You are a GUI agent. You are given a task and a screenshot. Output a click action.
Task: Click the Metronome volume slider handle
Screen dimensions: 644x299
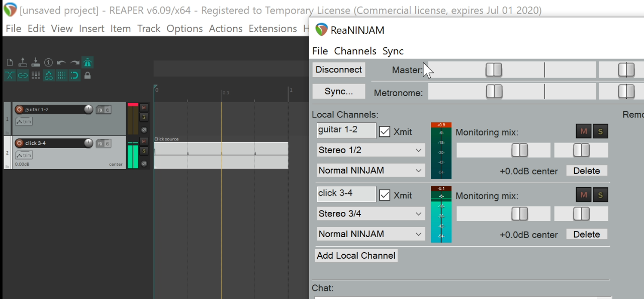pyautogui.click(x=494, y=91)
